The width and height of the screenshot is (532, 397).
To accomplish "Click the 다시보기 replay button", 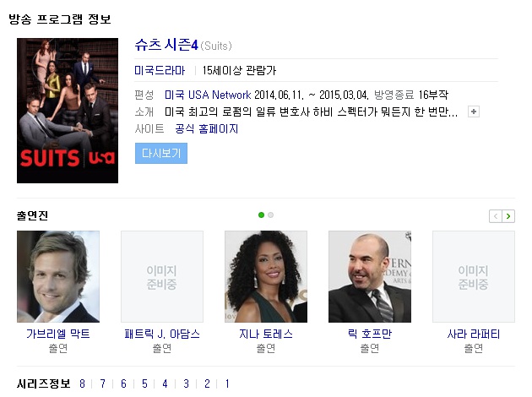I will 161,154.
